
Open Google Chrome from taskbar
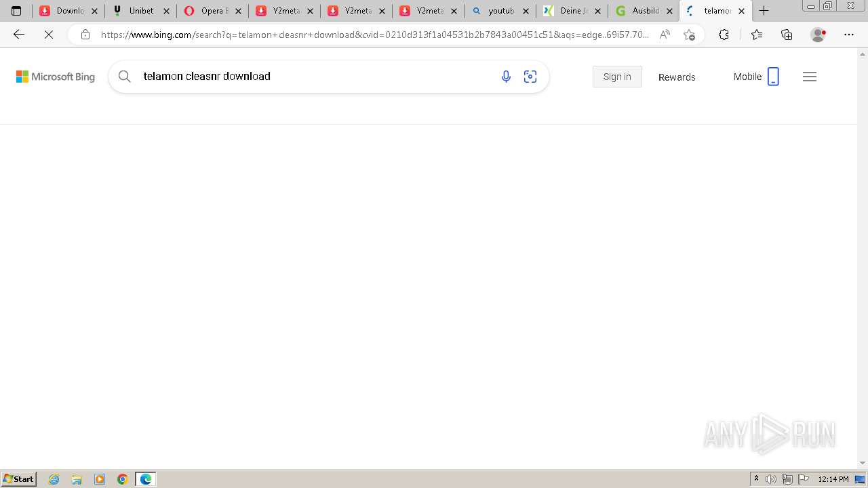(123, 479)
